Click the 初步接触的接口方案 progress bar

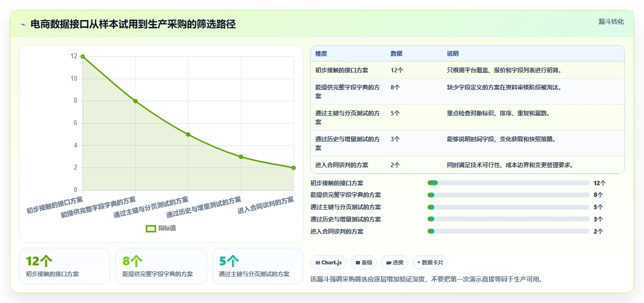(x=508, y=183)
